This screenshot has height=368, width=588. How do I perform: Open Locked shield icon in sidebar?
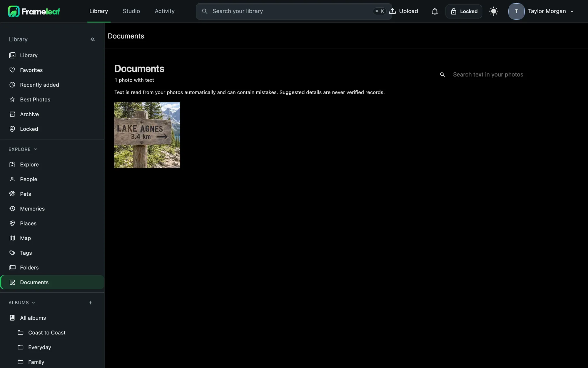coord(12,129)
